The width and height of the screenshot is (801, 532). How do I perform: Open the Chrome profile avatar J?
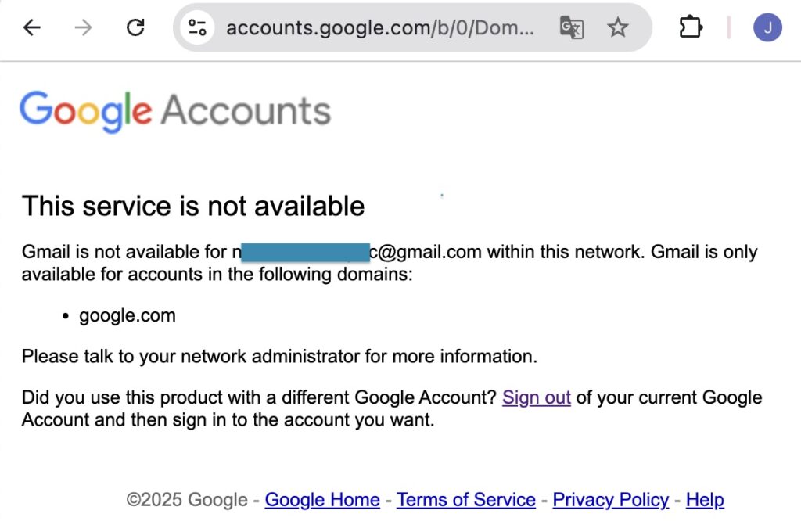click(x=767, y=28)
